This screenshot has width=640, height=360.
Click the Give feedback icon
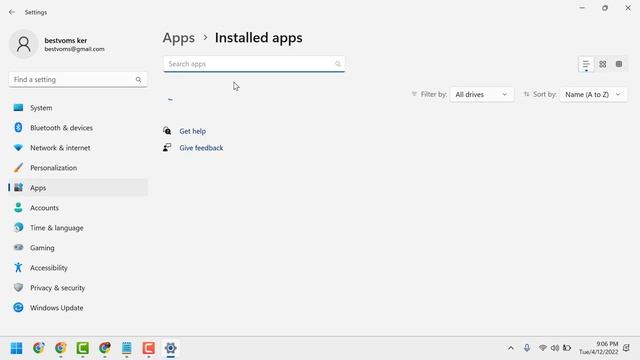[x=167, y=147]
